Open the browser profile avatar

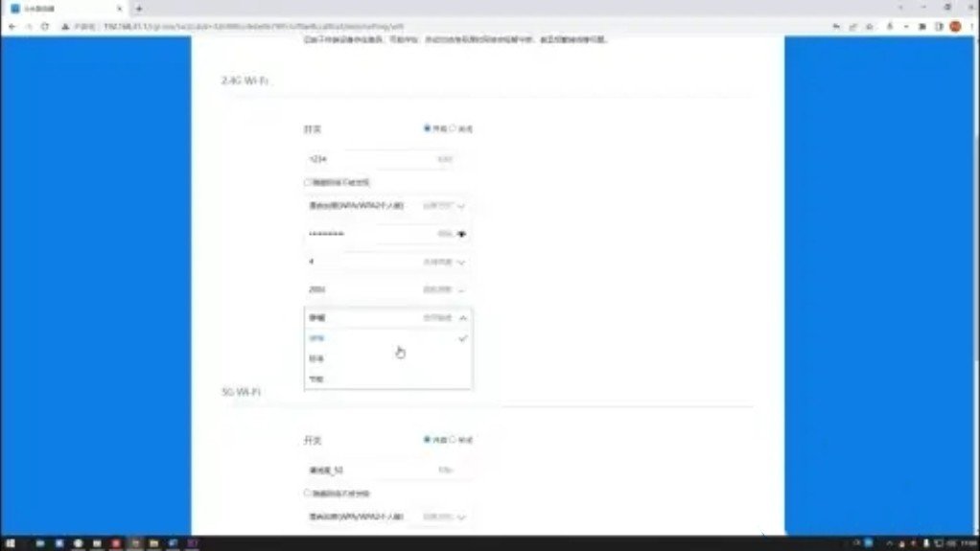pyautogui.click(x=955, y=27)
